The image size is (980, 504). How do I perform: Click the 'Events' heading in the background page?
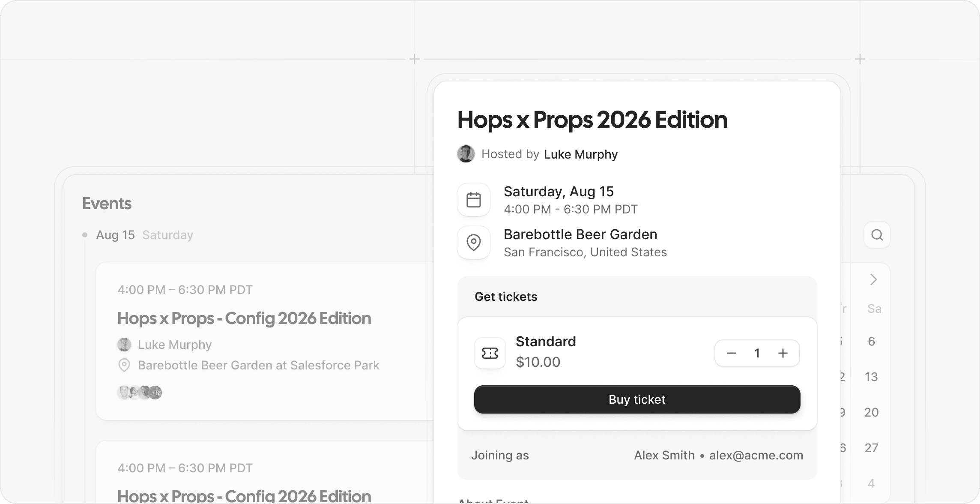click(x=107, y=204)
